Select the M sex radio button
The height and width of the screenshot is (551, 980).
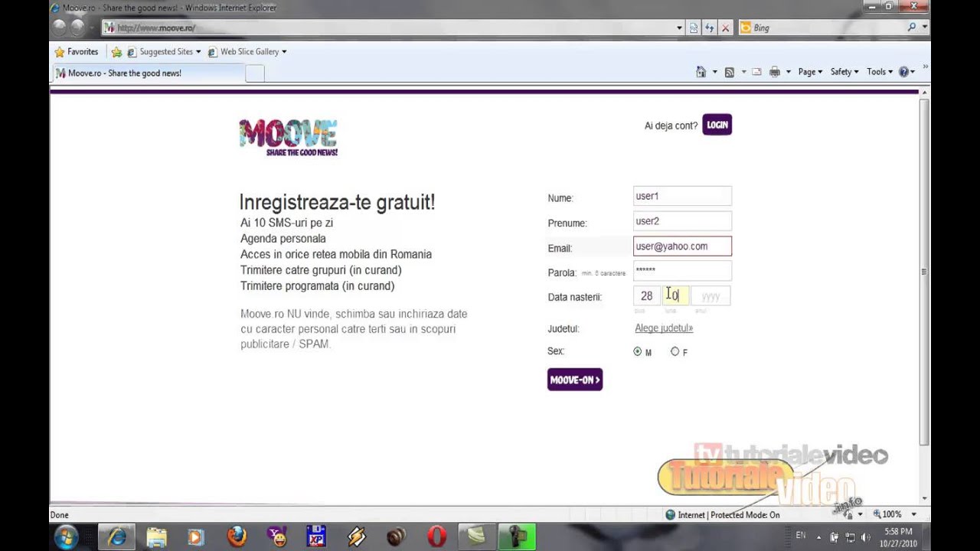(638, 352)
